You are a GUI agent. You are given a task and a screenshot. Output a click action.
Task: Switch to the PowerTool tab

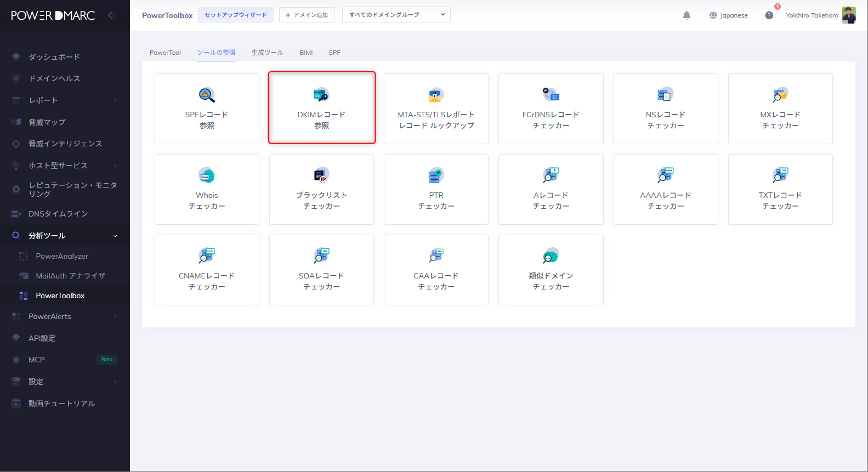click(x=165, y=53)
